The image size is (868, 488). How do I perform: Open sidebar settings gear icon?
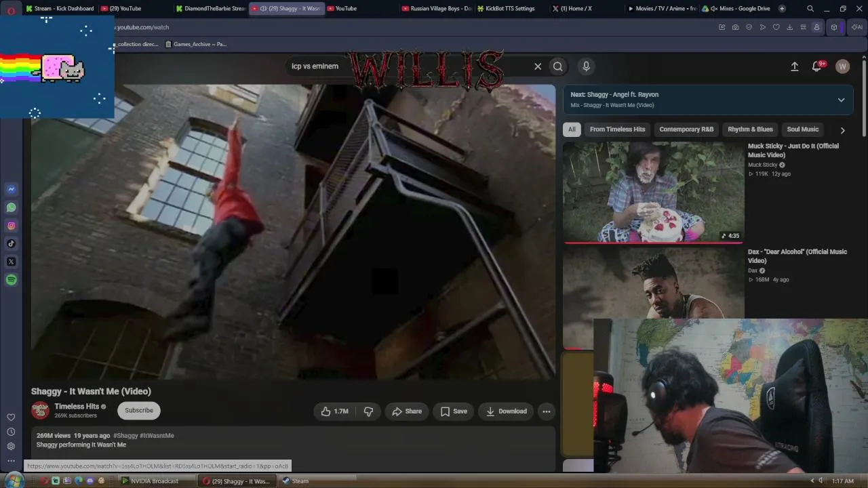click(11, 446)
